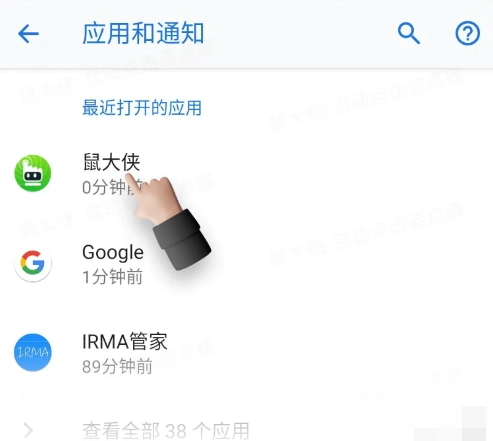Open the 鼠大侠 app entry

[x=246, y=173]
